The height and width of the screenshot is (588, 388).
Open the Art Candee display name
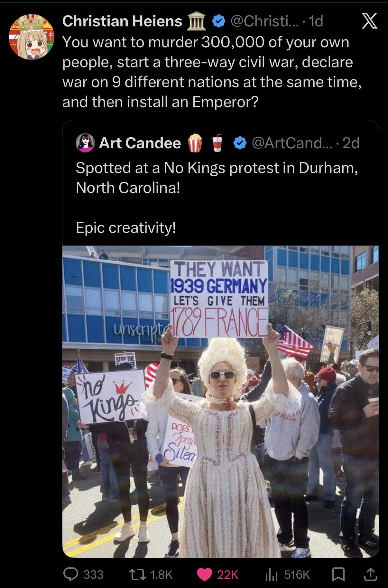coord(140,143)
